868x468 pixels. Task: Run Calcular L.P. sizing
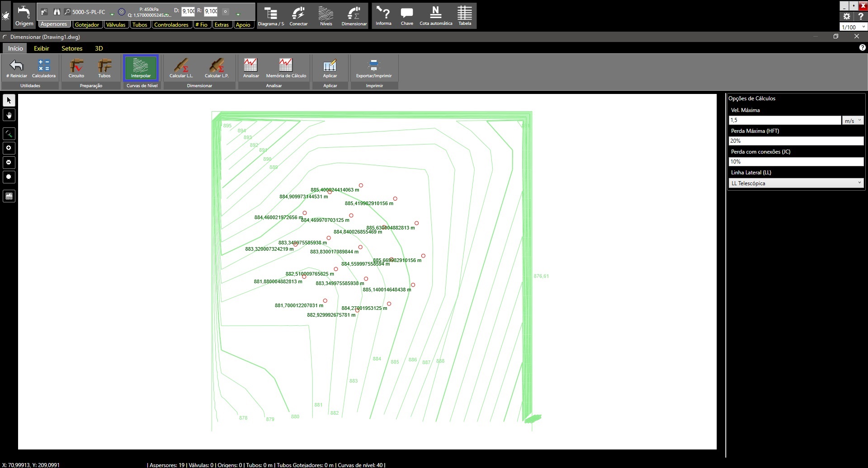click(x=217, y=68)
